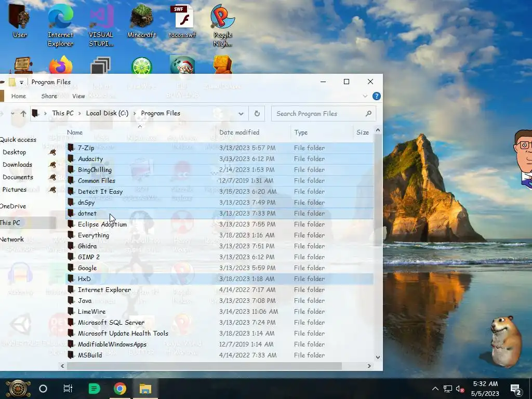Select OneDrive in navigation pane
This screenshot has height=399, width=532.
[13, 206]
